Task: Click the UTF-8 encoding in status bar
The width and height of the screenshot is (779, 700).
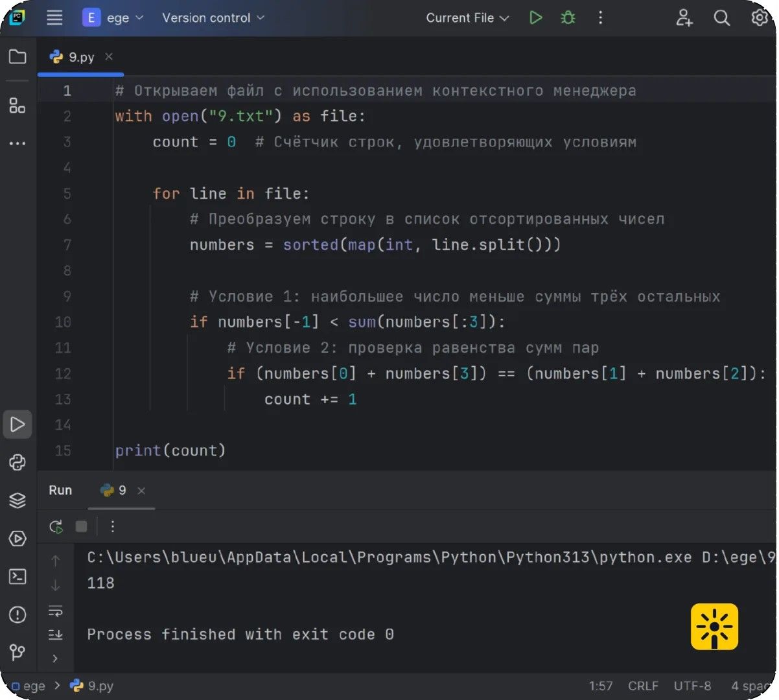Action: (692, 686)
